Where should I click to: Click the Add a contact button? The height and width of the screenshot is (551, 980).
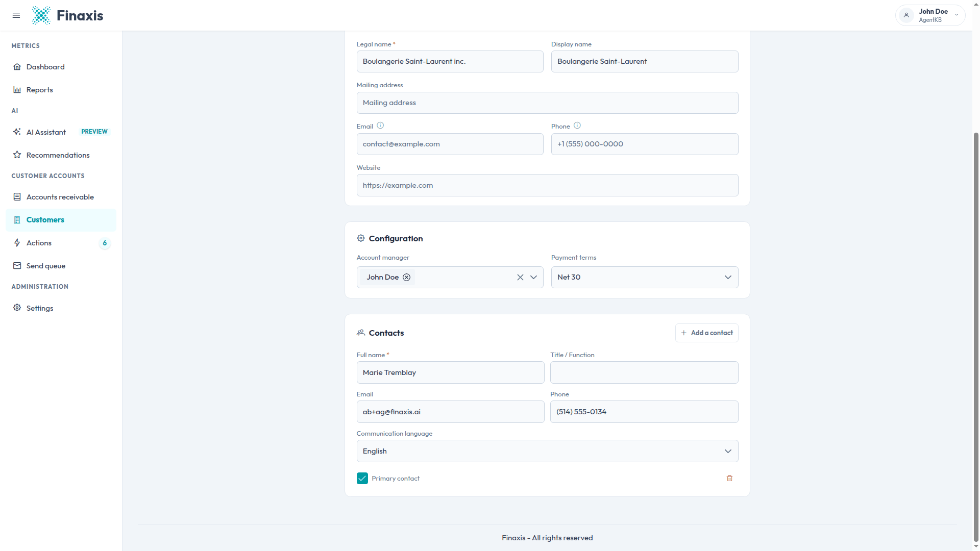(706, 333)
